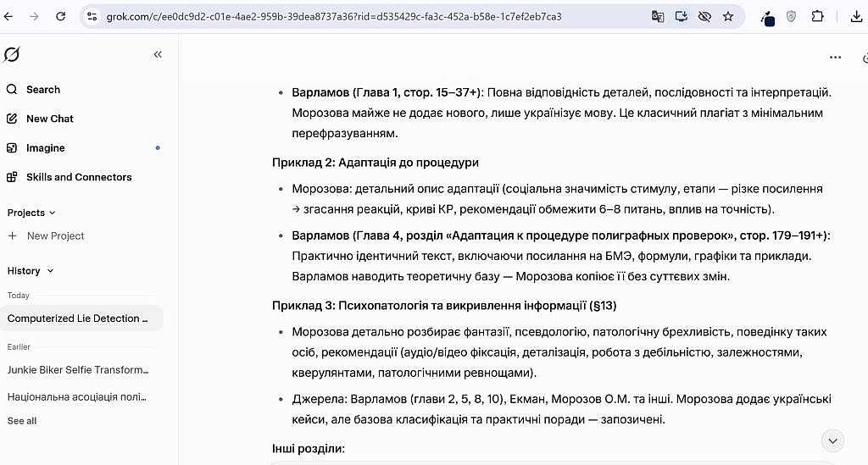The image size is (868, 465).
Task: Open browser downloads
Action: [x=856, y=17]
